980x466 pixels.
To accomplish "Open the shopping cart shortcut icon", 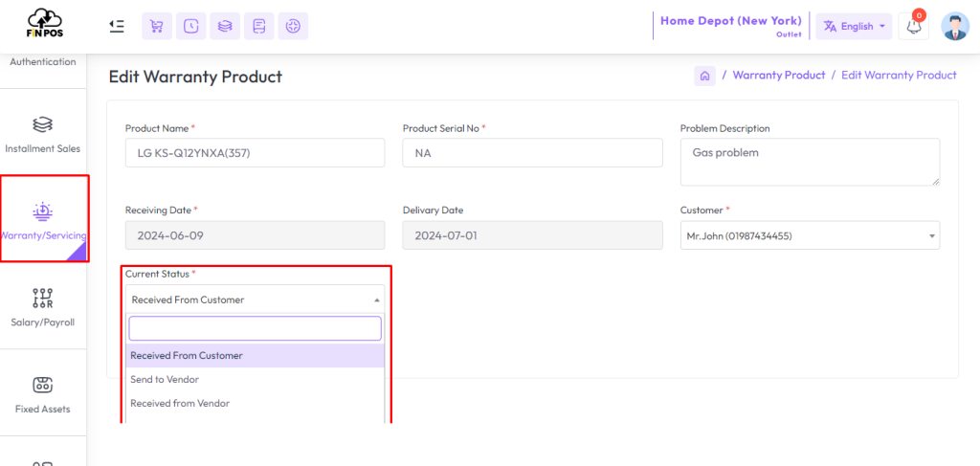I will coord(157,26).
